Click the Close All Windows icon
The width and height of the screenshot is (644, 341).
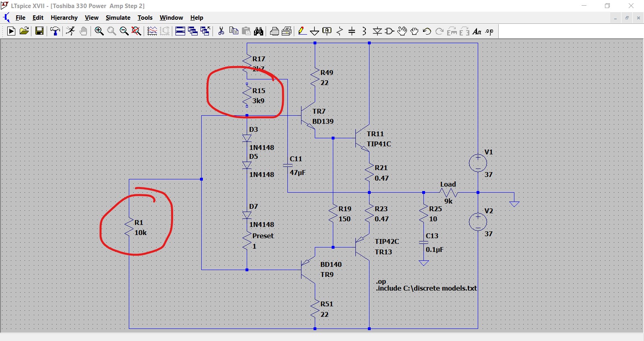(x=205, y=31)
